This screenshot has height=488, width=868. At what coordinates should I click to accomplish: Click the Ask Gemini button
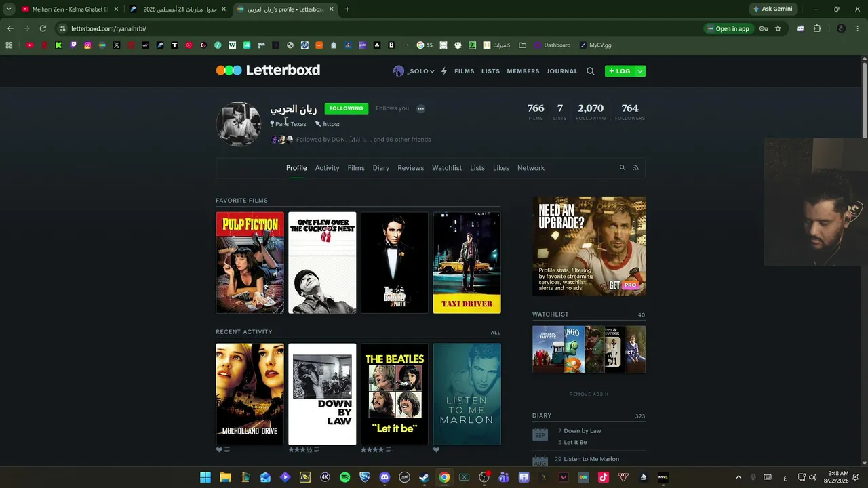[772, 9]
